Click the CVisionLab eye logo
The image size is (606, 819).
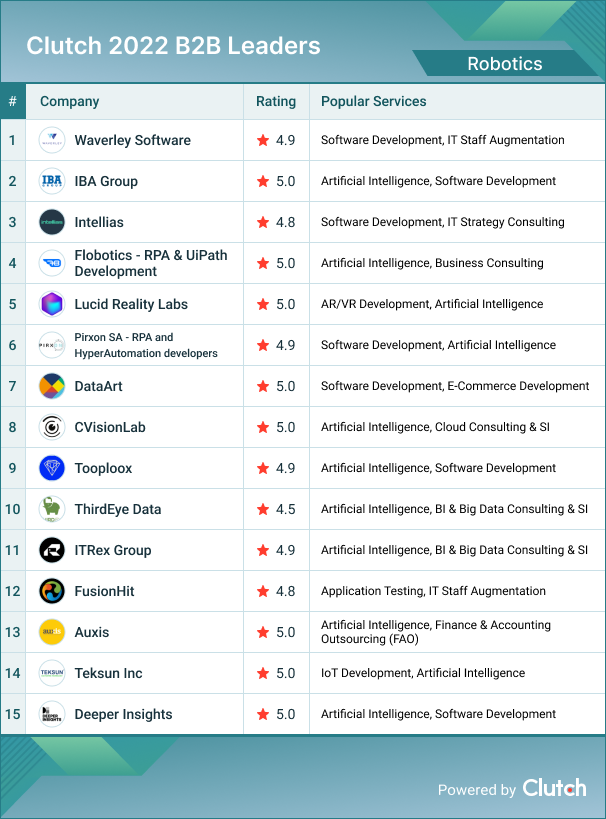click(52, 427)
